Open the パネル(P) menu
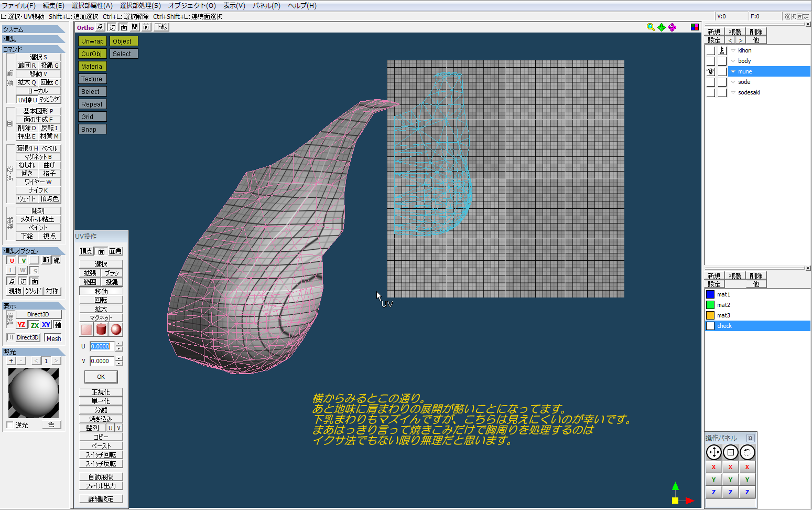The height and width of the screenshot is (510, 812). coord(266,6)
